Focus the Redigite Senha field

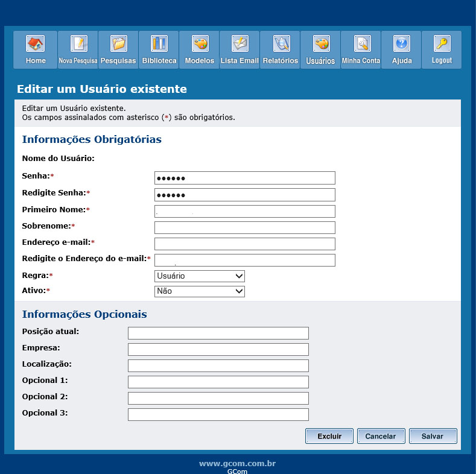coord(245,195)
